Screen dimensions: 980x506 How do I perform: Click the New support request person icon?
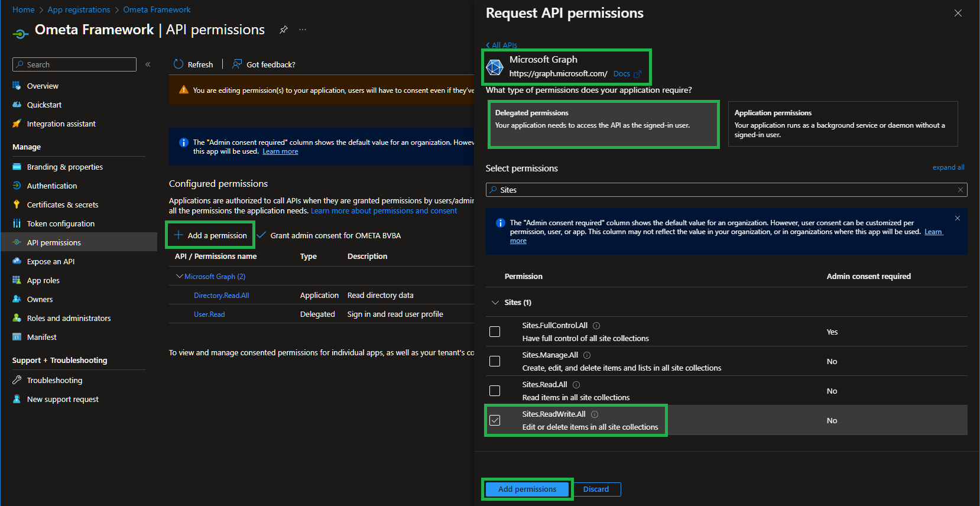point(17,399)
